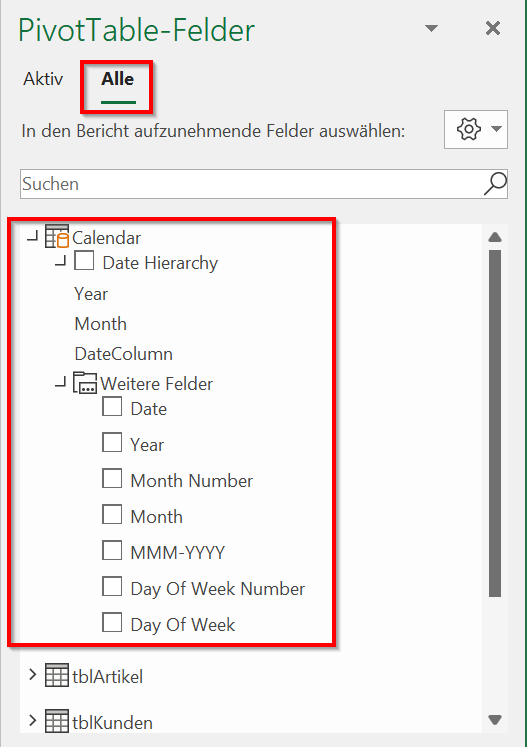Click the tblArtikel table icon
Viewport: 527px width, 747px height.
57,676
